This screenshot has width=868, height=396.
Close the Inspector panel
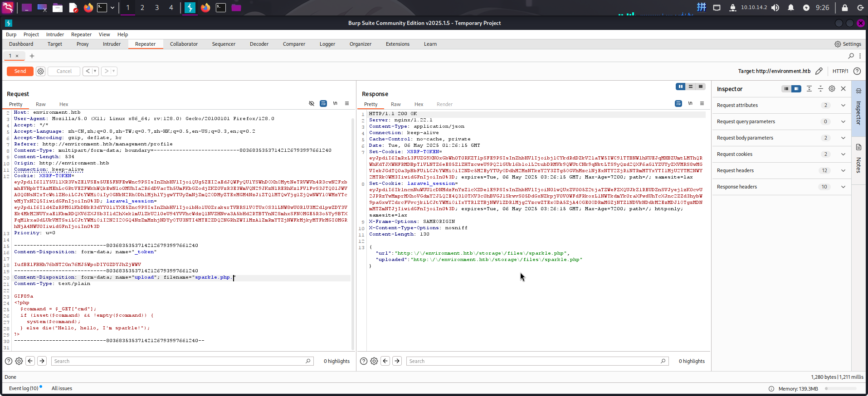843,89
